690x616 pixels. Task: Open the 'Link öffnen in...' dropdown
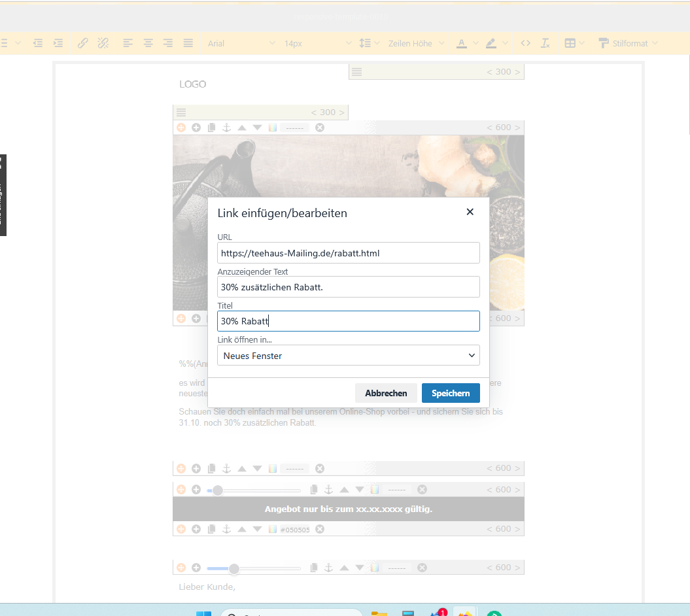pos(348,355)
